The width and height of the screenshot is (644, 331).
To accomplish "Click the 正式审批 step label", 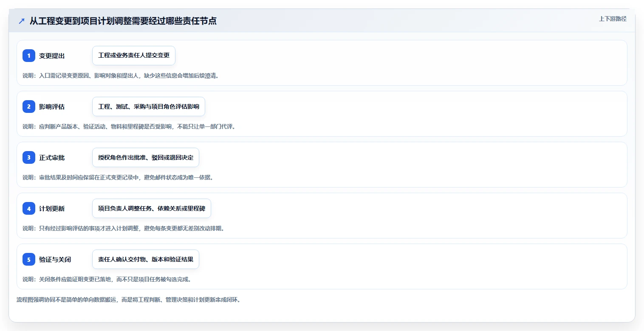I will (x=52, y=157).
